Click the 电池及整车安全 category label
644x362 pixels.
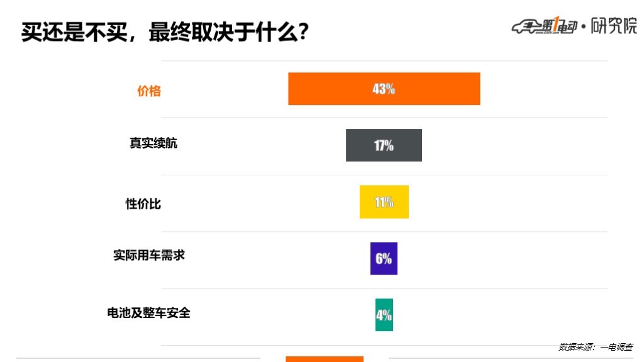click(x=148, y=313)
